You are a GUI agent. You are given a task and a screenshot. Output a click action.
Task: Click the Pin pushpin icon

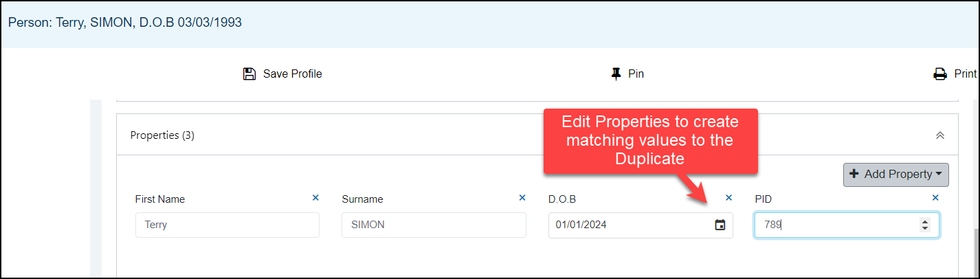[x=616, y=74]
